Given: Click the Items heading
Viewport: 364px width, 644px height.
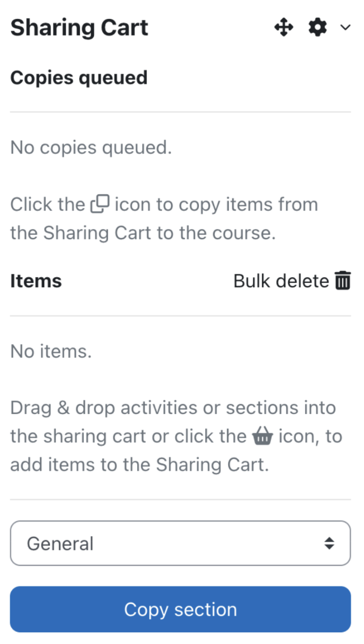Looking at the screenshot, I should [36, 280].
